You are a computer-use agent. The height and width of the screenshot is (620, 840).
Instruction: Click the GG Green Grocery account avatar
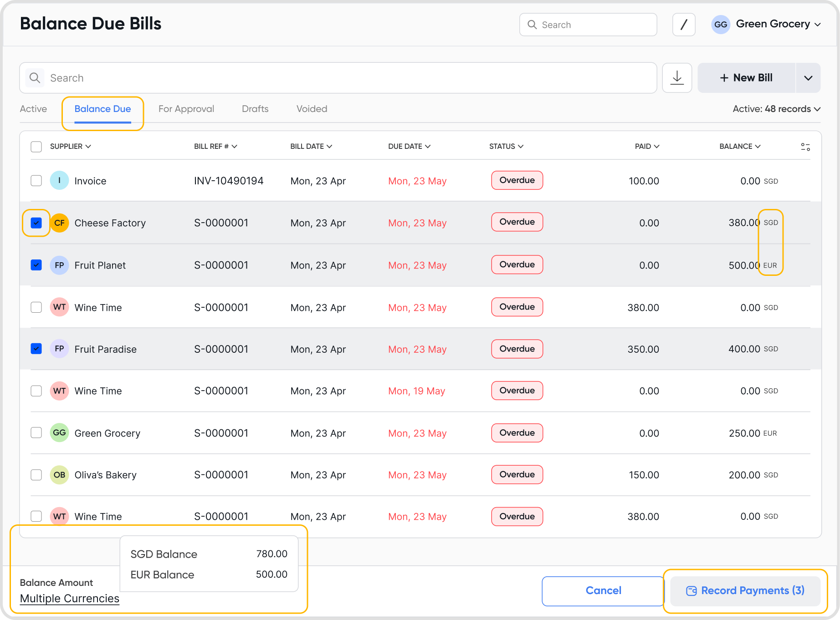click(x=720, y=25)
